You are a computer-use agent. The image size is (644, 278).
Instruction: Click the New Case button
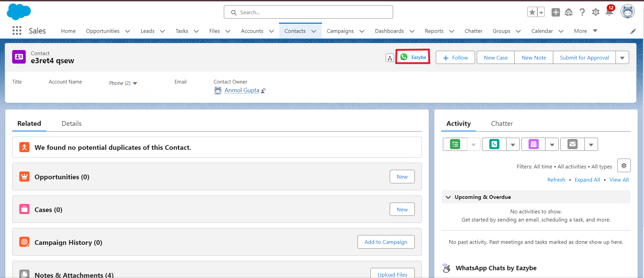click(496, 57)
